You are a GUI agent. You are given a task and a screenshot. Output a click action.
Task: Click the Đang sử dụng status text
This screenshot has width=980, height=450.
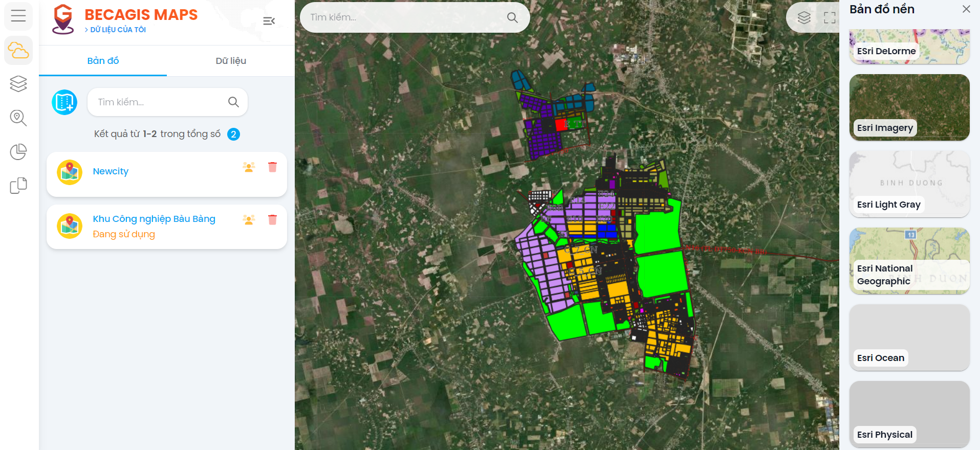[x=124, y=234]
